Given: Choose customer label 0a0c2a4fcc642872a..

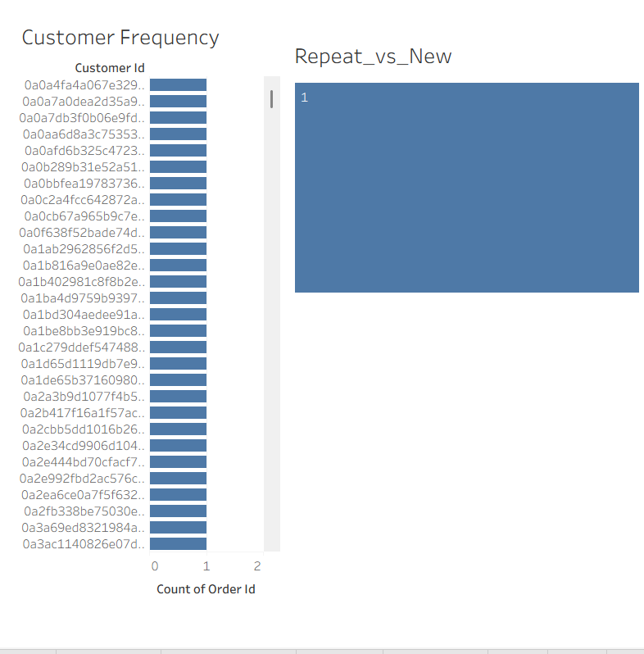Looking at the screenshot, I should point(83,200).
